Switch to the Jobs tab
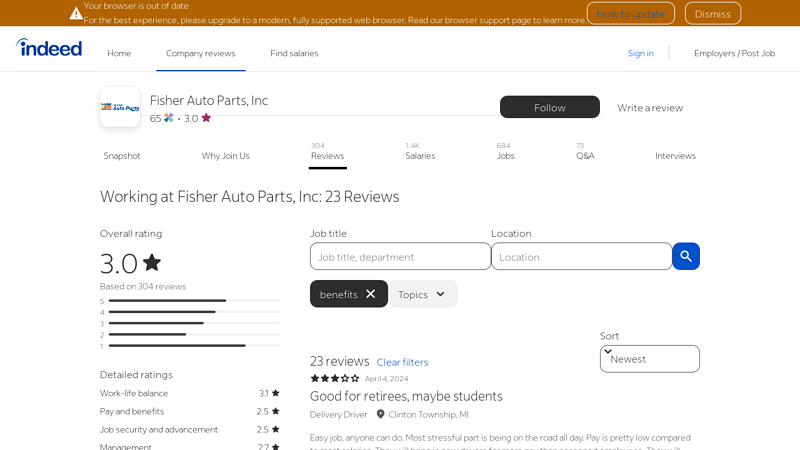The width and height of the screenshot is (800, 450). tap(505, 152)
